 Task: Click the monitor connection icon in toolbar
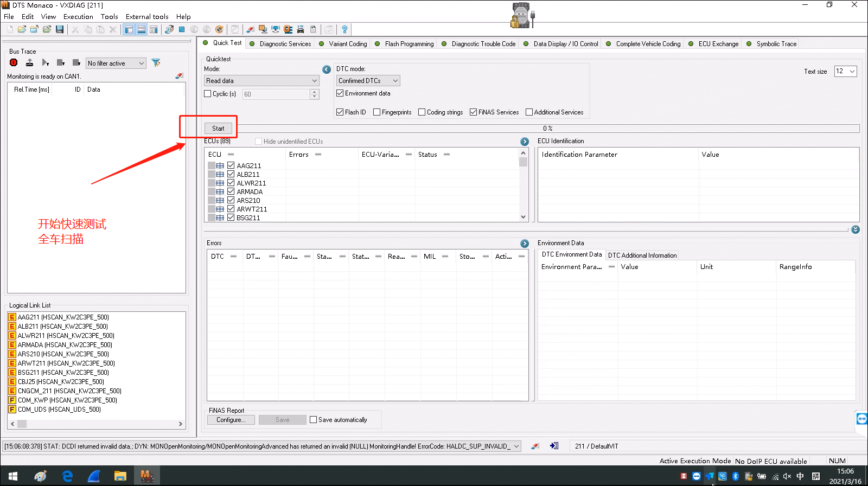pos(263,29)
